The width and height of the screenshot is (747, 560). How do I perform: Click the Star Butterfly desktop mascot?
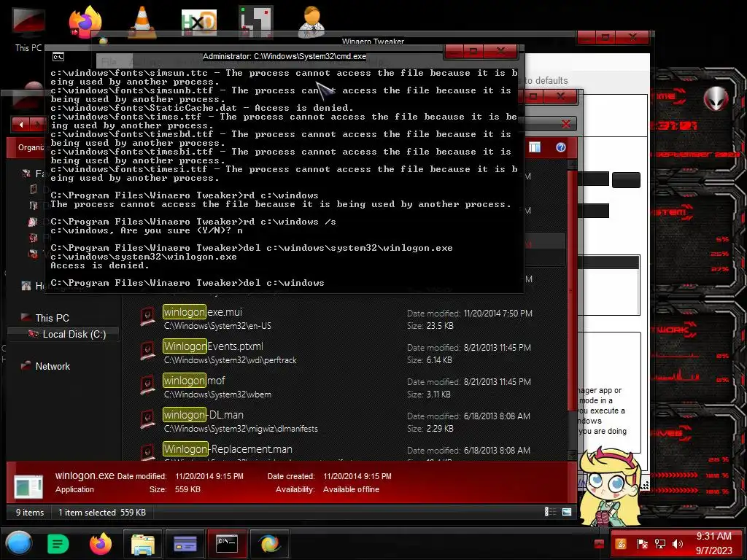coord(611,486)
